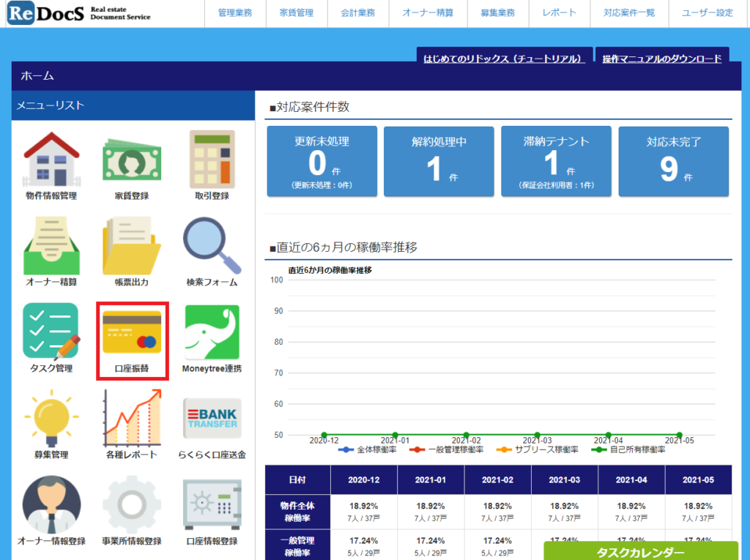
Task: Toggle 自己所有稼働率 legend in chart
Action: pos(628,450)
